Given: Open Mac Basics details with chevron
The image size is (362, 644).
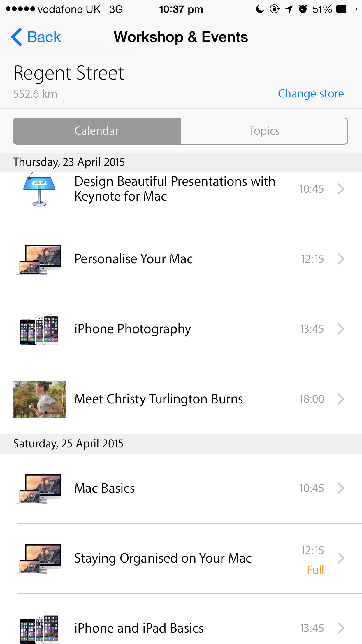Looking at the screenshot, I should (341, 488).
